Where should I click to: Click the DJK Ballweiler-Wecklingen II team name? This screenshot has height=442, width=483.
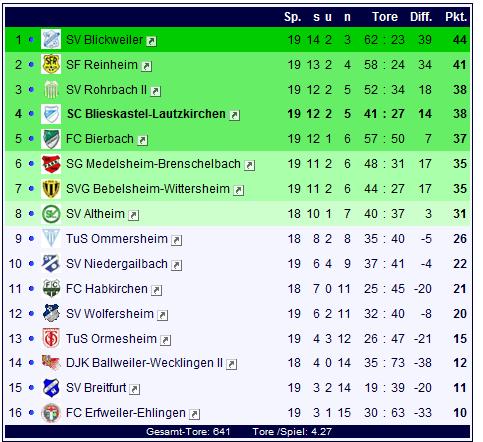coord(144,363)
